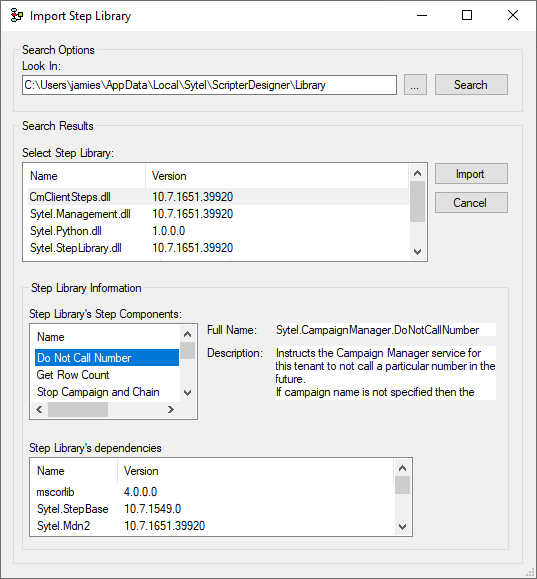Select the Stop Campaign and Chain step component
This screenshot has width=537, height=579.
tap(107, 391)
